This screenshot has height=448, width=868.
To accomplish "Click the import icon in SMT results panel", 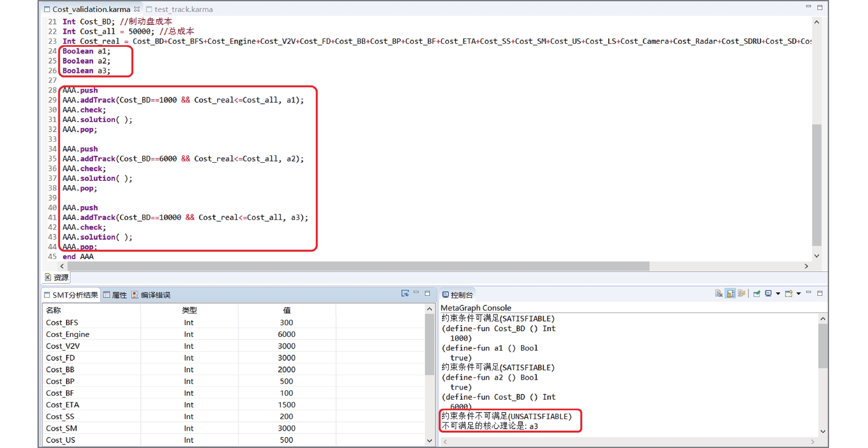I will point(405,294).
